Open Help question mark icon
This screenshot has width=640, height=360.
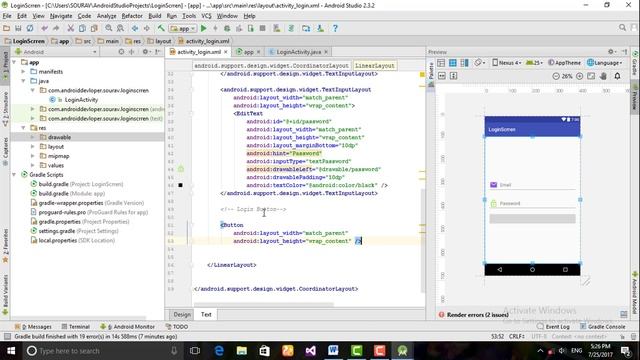tap(335, 28)
